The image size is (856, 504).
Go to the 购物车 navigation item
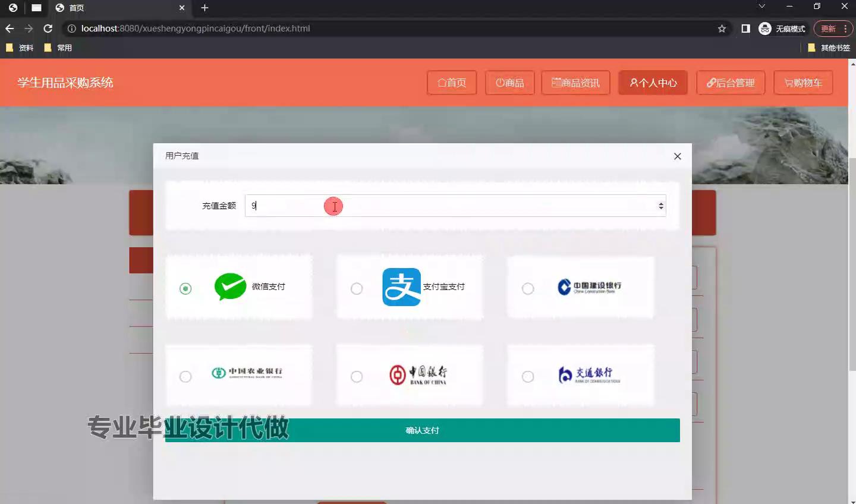tap(802, 83)
